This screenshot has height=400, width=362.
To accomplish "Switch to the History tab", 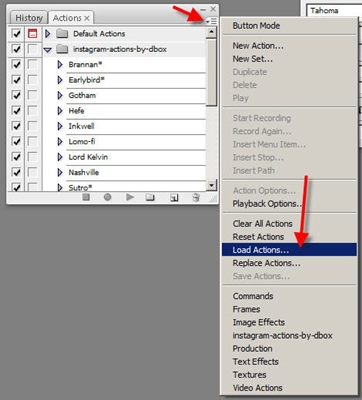I will 29,18.
